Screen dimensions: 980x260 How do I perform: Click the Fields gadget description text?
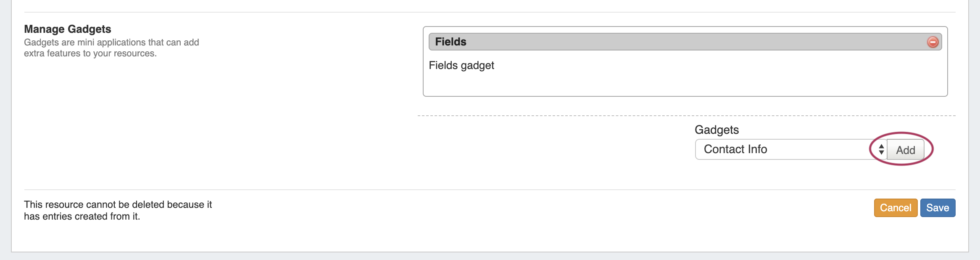(x=461, y=66)
